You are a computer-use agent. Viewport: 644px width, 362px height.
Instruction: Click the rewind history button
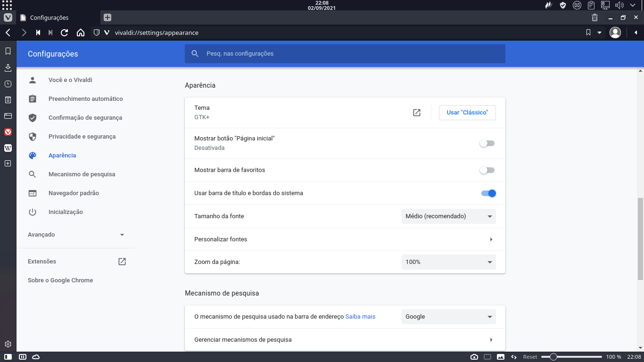coord(38,33)
